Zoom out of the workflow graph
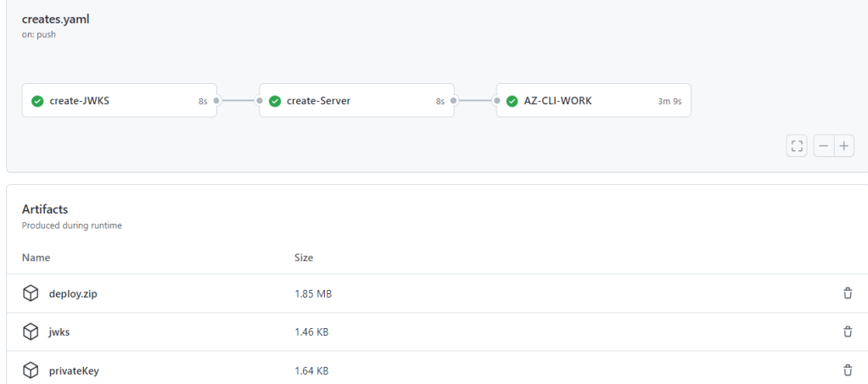This screenshot has height=384, width=868. click(823, 146)
